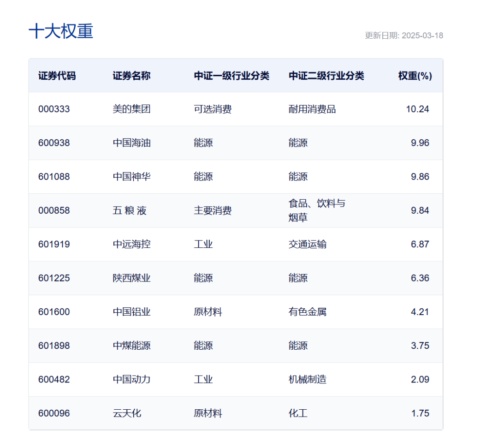The width and height of the screenshot is (498, 448).
Task: Select the 中国动力 name cell
Action: pos(131,379)
